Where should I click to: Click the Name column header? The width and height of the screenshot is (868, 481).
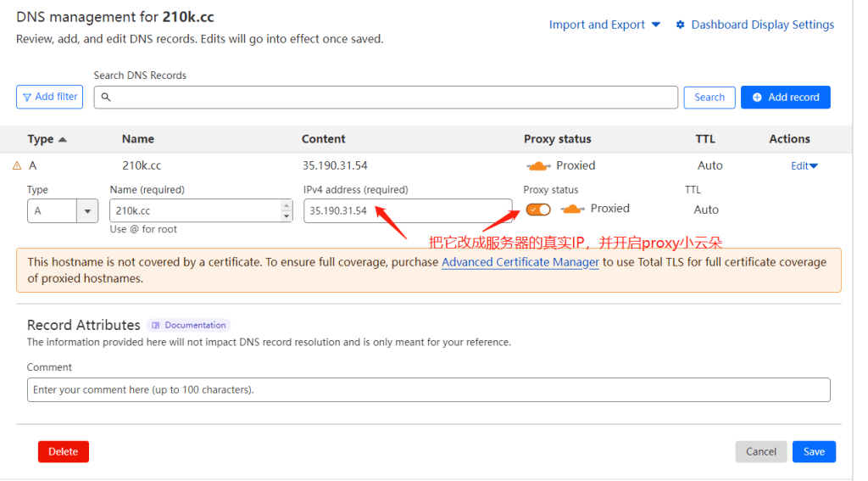coord(137,139)
